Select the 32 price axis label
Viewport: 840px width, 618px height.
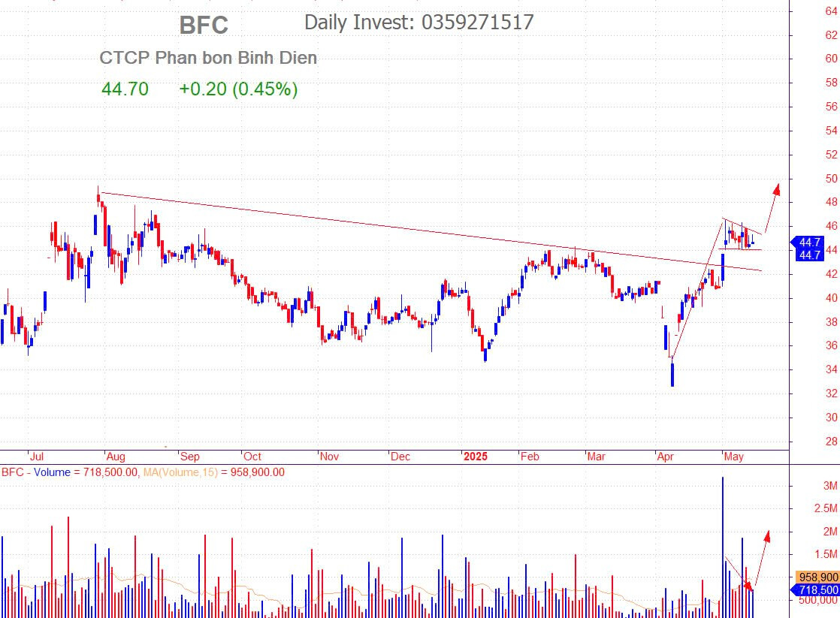pyautogui.click(x=831, y=393)
